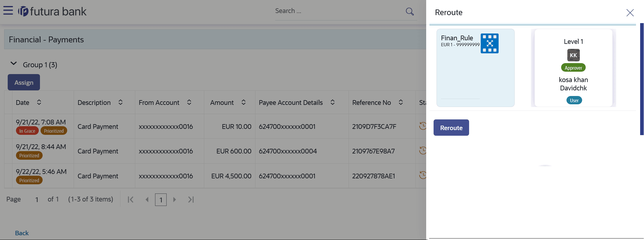Open status history for EUR 4,500.00 payment

pyautogui.click(x=423, y=175)
